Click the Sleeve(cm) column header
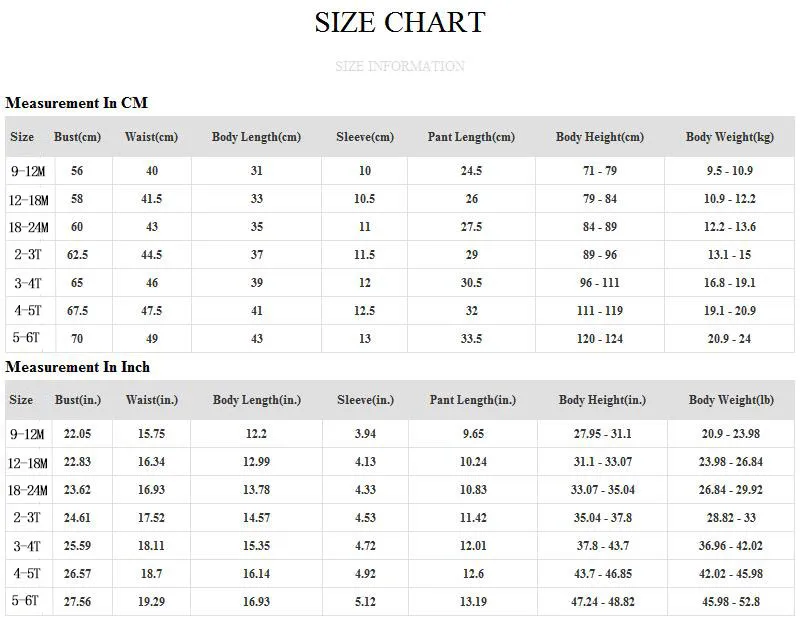This screenshot has width=800, height=621. pos(365,137)
